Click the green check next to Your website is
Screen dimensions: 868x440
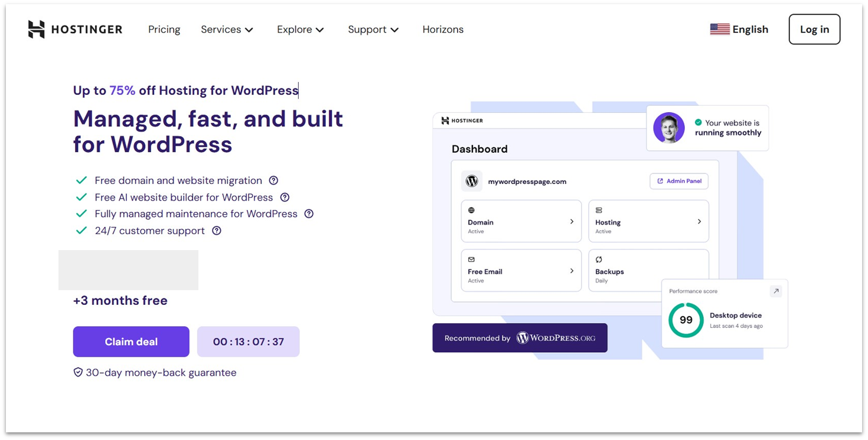click(x=698, y=123)
